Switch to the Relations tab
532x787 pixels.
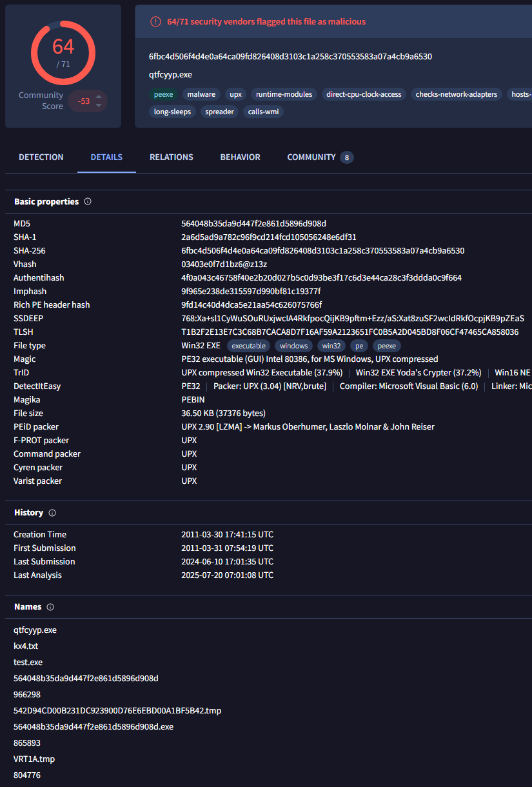172,157
